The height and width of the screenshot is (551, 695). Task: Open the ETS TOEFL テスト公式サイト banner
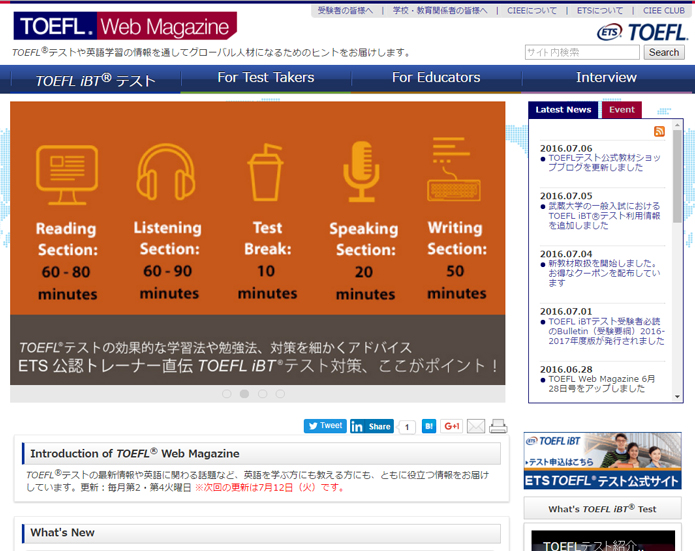602,461
